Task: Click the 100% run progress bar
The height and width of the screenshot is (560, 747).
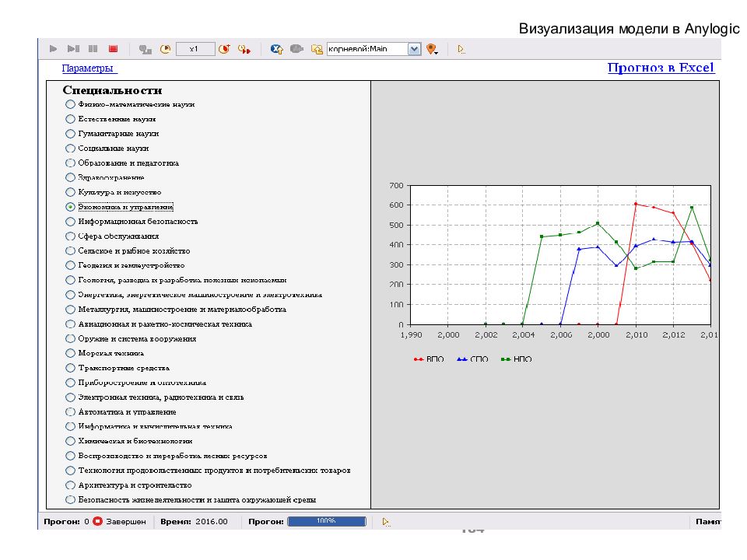Action: coord(326,521)
